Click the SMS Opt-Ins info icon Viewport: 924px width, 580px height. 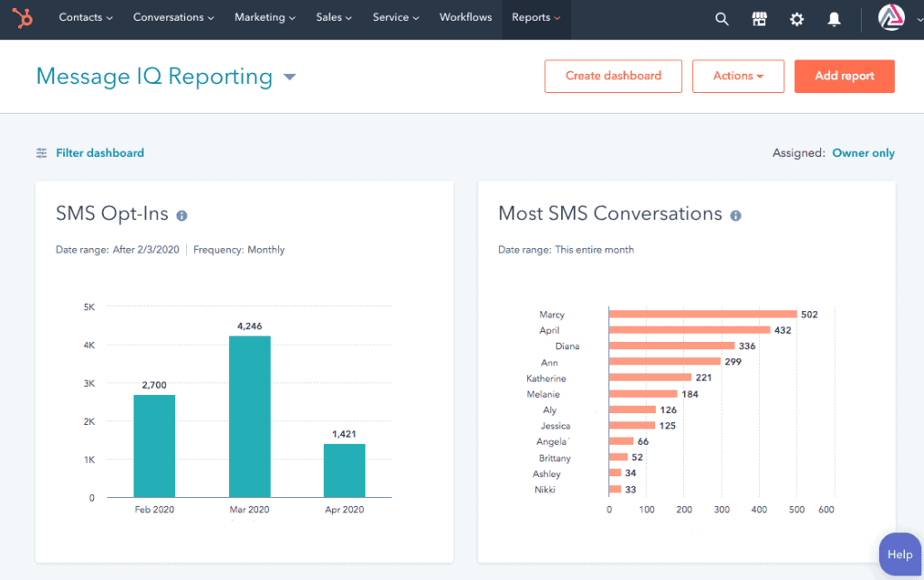click(181, 216)
